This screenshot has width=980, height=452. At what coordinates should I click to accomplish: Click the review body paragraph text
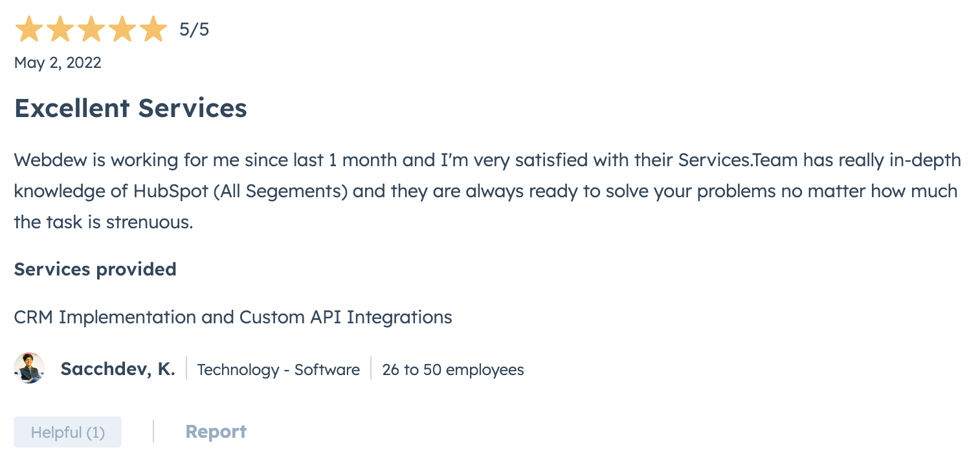click(x=485, y=191)
